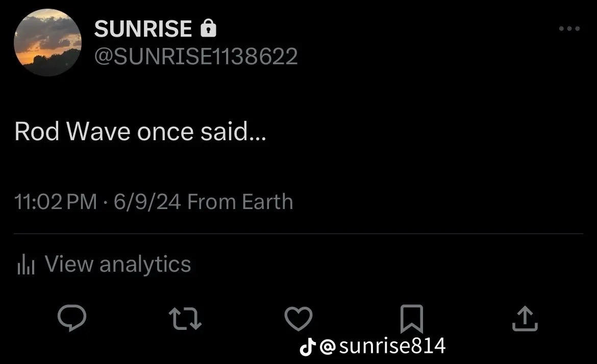The width and height of the screenshot is (597, 364).
Task: Click the SUNRISE display name
Action: click(143, 29)
